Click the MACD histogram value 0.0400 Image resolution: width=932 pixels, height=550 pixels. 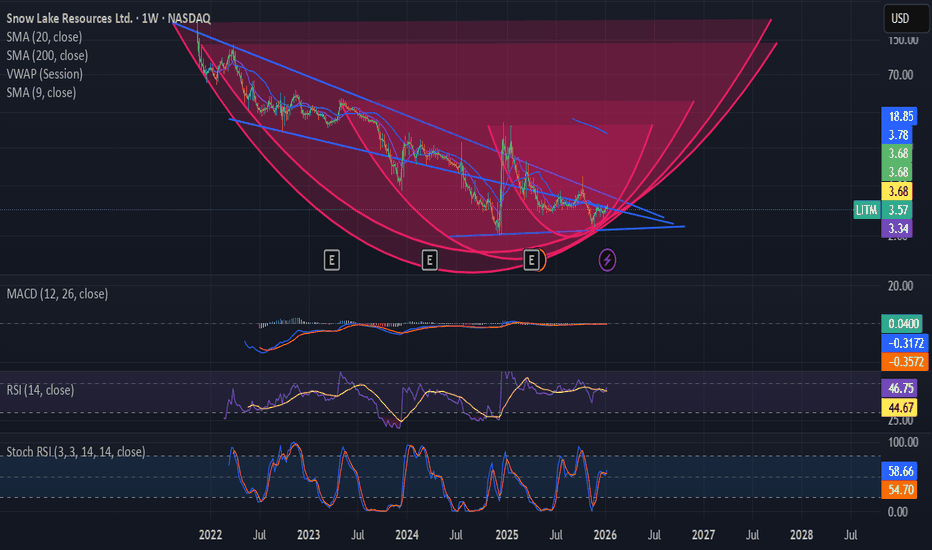pos(902,323)
